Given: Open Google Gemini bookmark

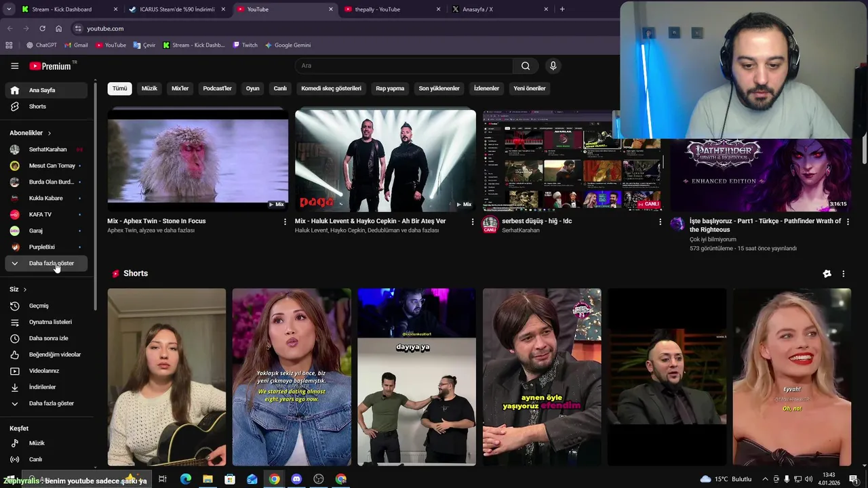Looking at the screenshot, I should click(288, 45).
